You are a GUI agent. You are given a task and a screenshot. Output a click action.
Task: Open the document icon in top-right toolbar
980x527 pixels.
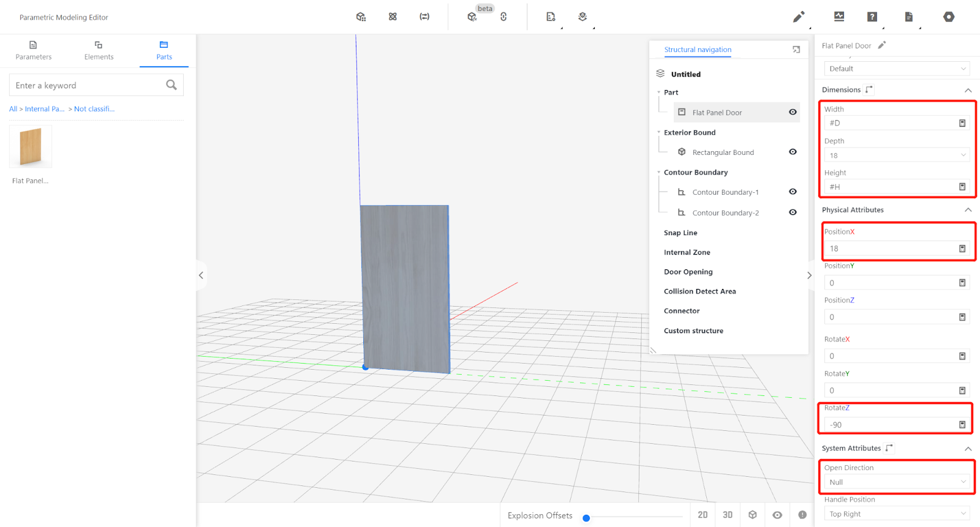tap(909, 17)
